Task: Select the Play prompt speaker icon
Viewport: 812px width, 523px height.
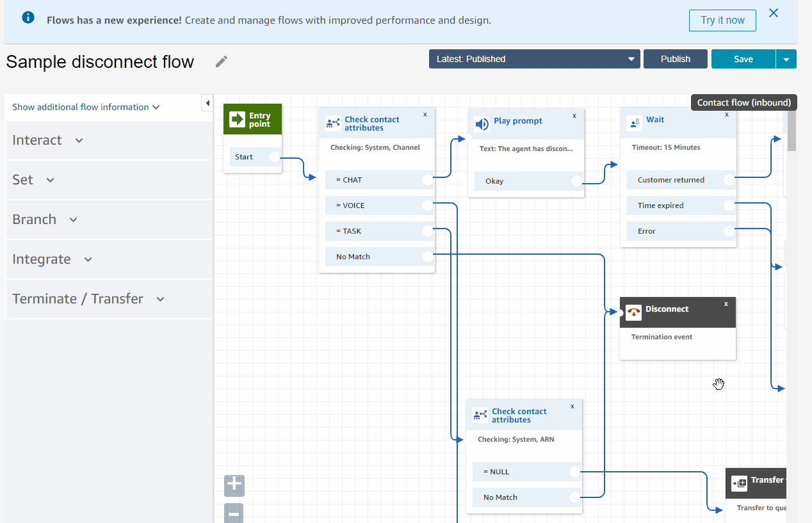Action: 482,124
